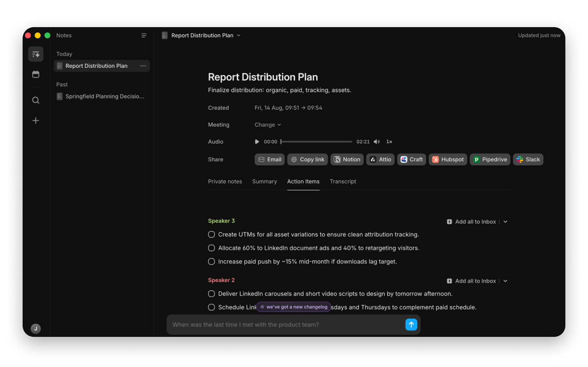Image resolution: width=588 pixels, height=367 pixels.
Task: Share note to Slack
Action: point(528,159)
